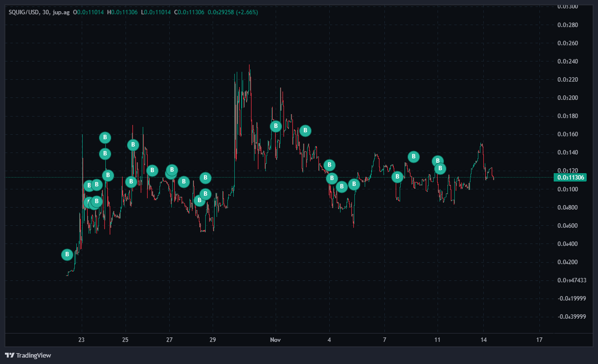Viewport: 598px width, 364px height.
Task: Click the 17 date label on time axis
Action: [539, 340]
